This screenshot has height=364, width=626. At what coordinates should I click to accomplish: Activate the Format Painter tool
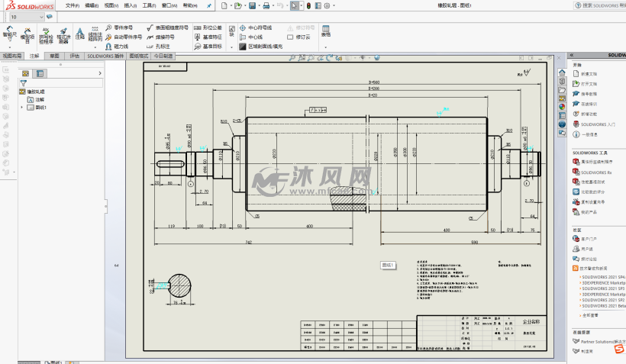point(63,34)
